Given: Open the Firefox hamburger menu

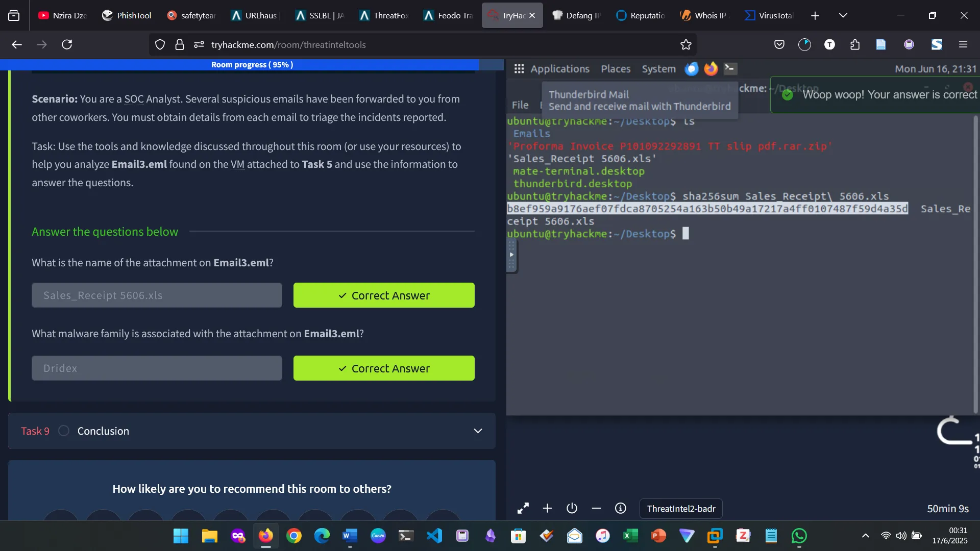Looking at the screenshot, I should point(963,44).
